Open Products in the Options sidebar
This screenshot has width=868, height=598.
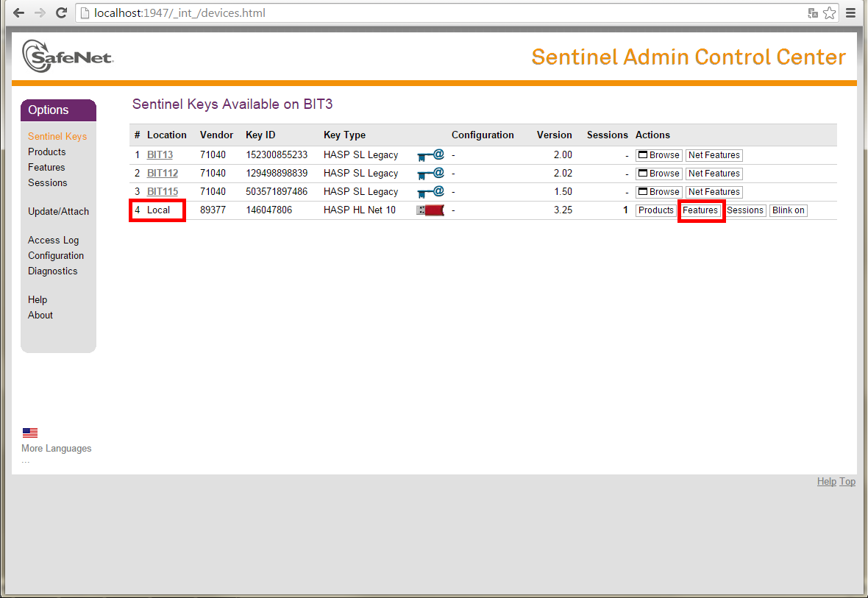click(x=46, y=152)
